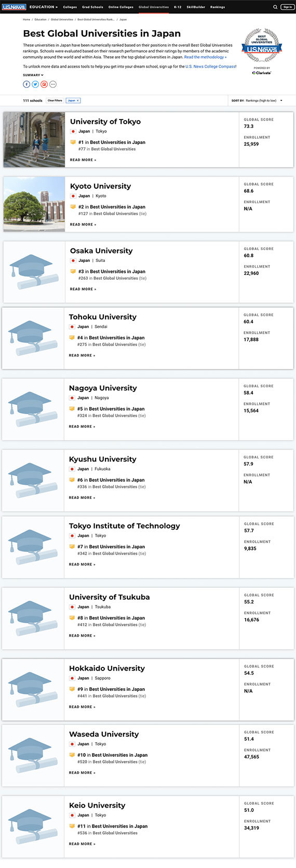This screenshot has height=868, width=296.
Task: Share page via Facebook icon
Action: click(x=26, y=84)
